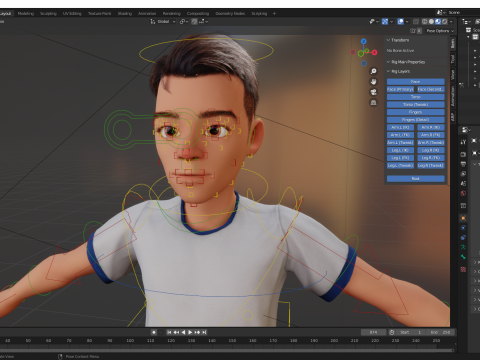Open object visibility and selectability dropdown

pyautogui.click(x=374, y=21)
